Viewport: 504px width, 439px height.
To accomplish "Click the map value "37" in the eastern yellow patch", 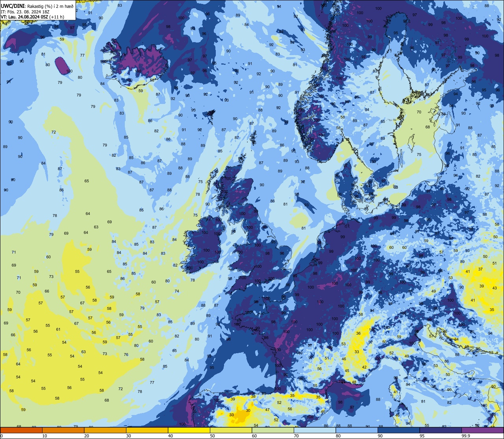I will (480, 269).
